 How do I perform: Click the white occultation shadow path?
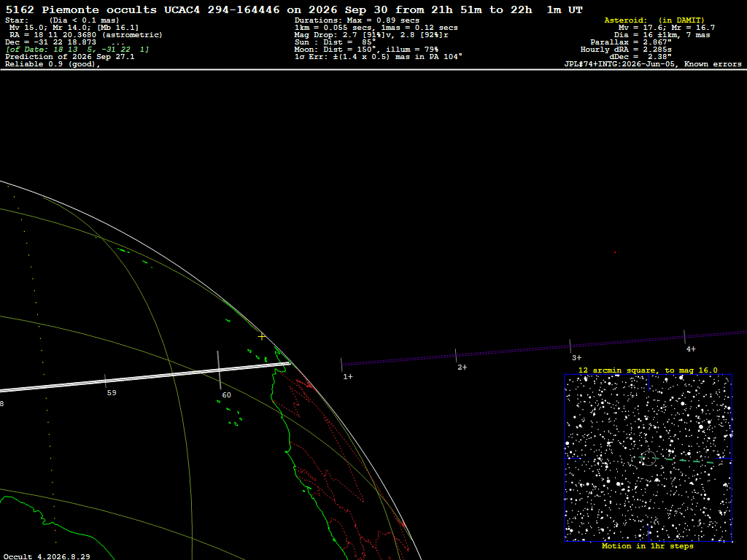144,377
